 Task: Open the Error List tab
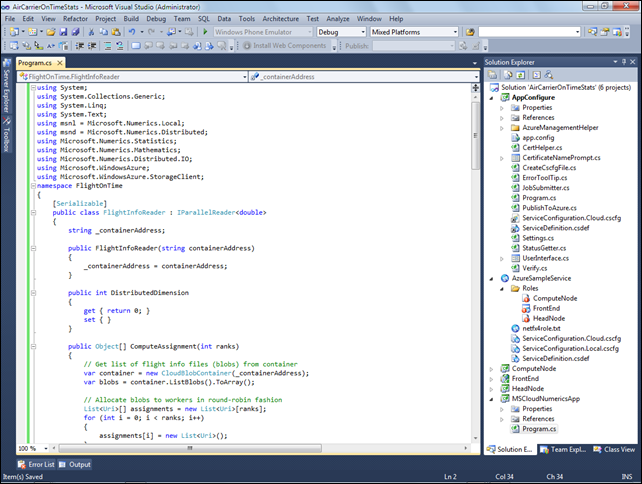[36, 464]
